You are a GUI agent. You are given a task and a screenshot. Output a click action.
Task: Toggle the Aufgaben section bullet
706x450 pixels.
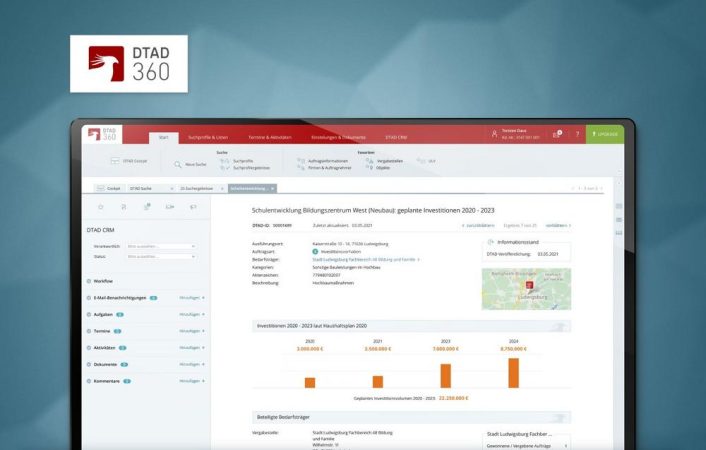[88, 314]
